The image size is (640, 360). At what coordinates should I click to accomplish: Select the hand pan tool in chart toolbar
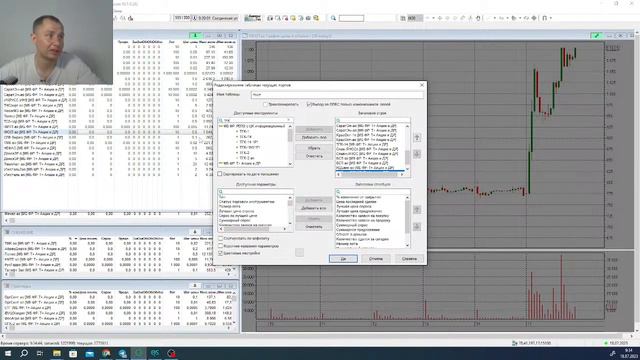click(478, 18)
